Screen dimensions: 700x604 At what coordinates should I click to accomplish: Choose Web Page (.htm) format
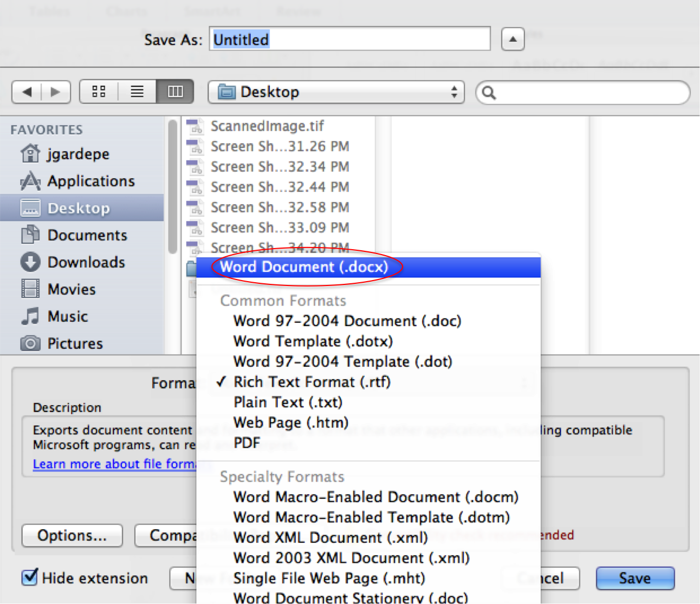click(x=368, y=423)
